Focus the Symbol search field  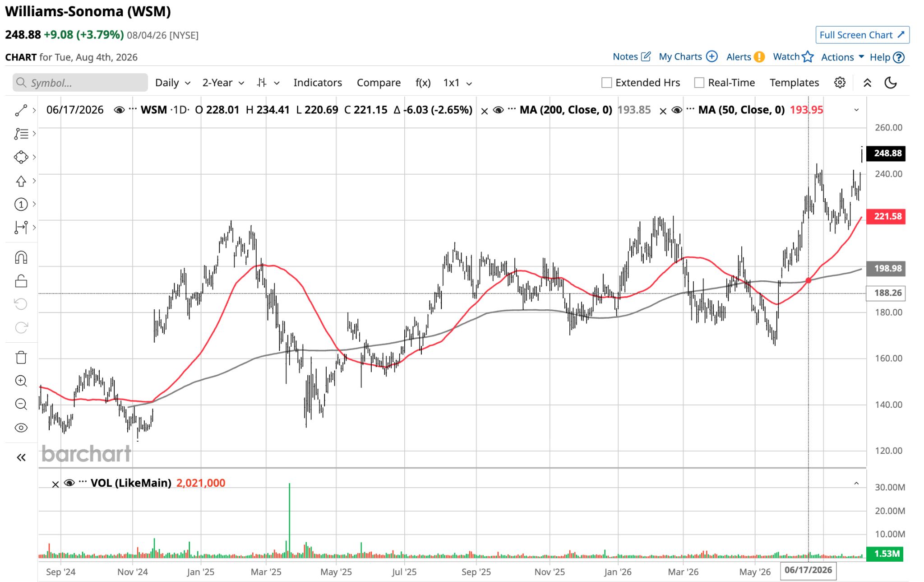(80, 83)
